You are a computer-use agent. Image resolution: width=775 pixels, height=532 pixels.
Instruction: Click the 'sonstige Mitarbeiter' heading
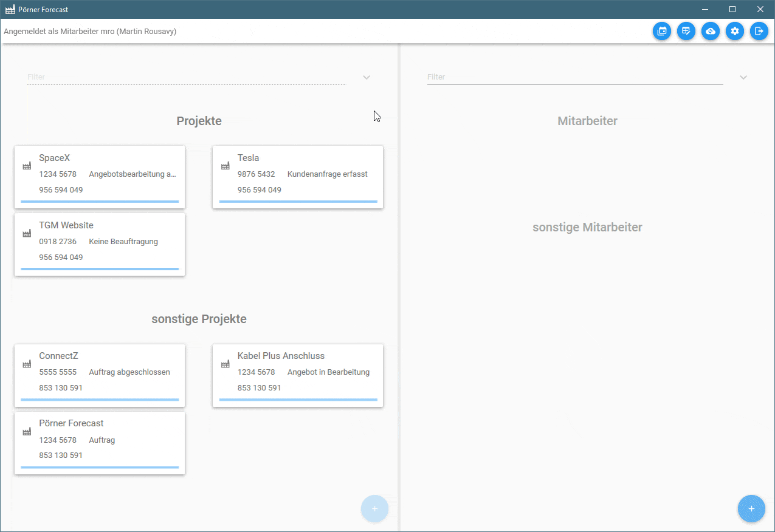[x=588, y=227]
